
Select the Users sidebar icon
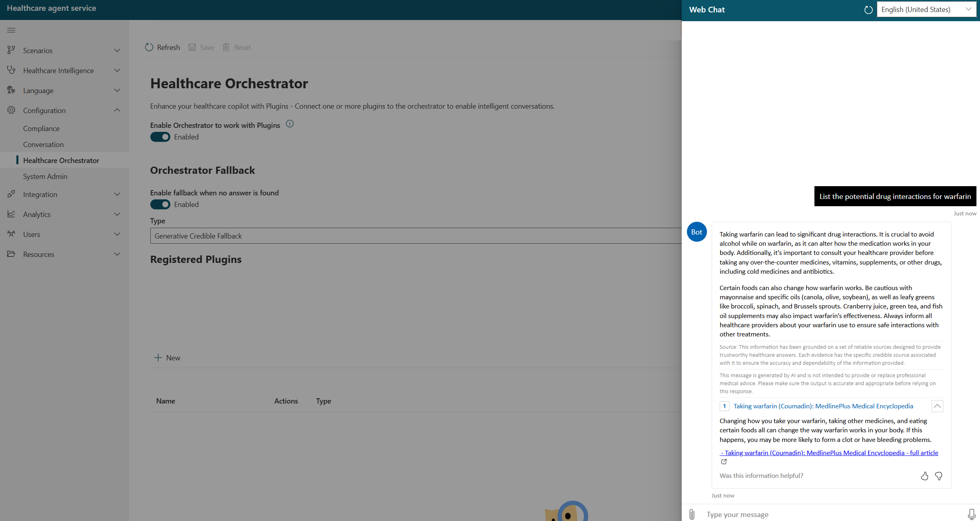11,234
